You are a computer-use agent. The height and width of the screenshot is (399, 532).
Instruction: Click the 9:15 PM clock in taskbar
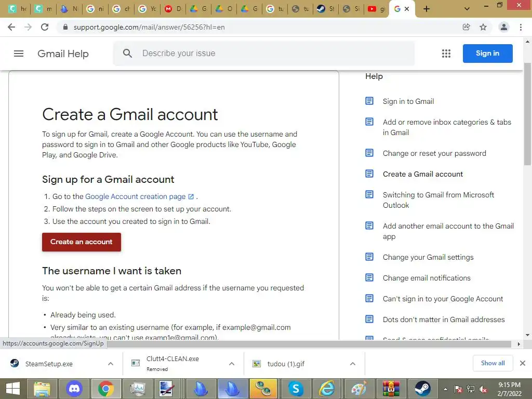(509, 385)
